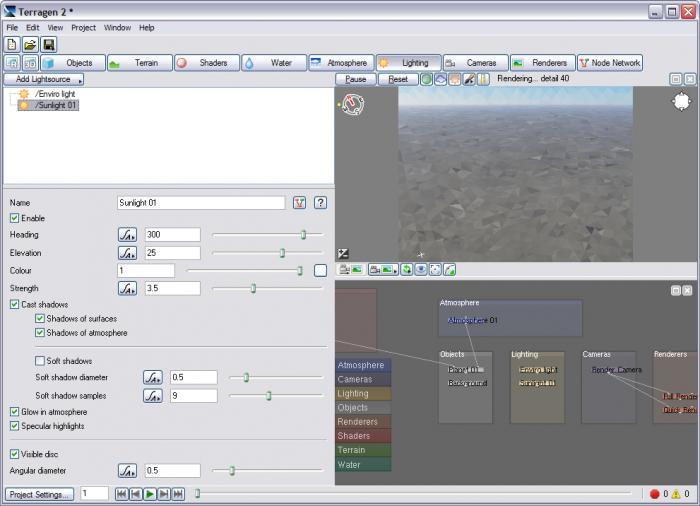Image resolution: width=700 pixels, height=506 pixels.
Task: Toggle Glow in atmosphere checkbox
Action: [x=14, y=412]
